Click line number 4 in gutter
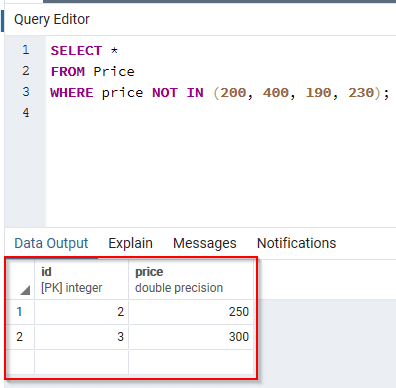 [x=26, y=113]
